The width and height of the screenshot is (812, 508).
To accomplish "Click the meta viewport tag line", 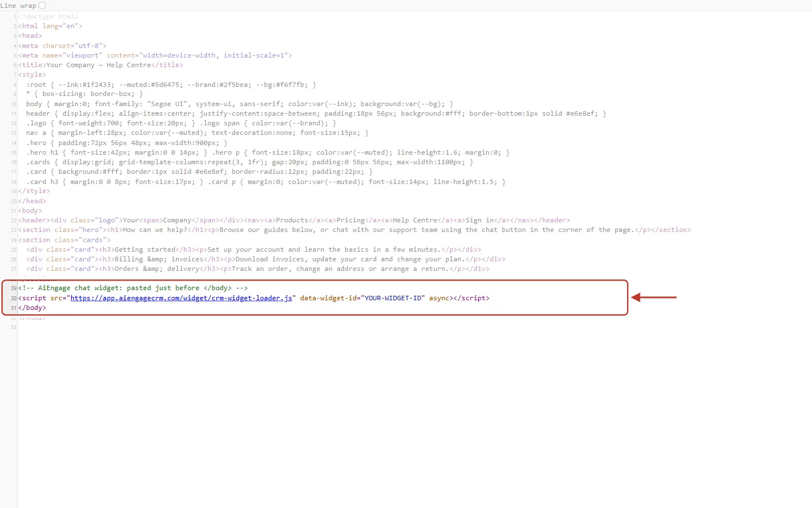I will pyautogui.click(x=155, y=55).
